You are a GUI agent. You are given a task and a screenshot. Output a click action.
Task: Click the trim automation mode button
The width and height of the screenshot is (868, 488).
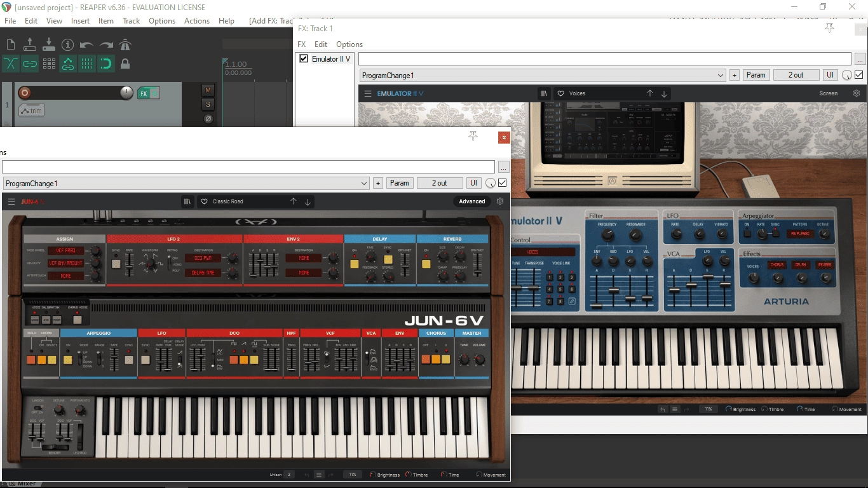(x=31, y=111)
